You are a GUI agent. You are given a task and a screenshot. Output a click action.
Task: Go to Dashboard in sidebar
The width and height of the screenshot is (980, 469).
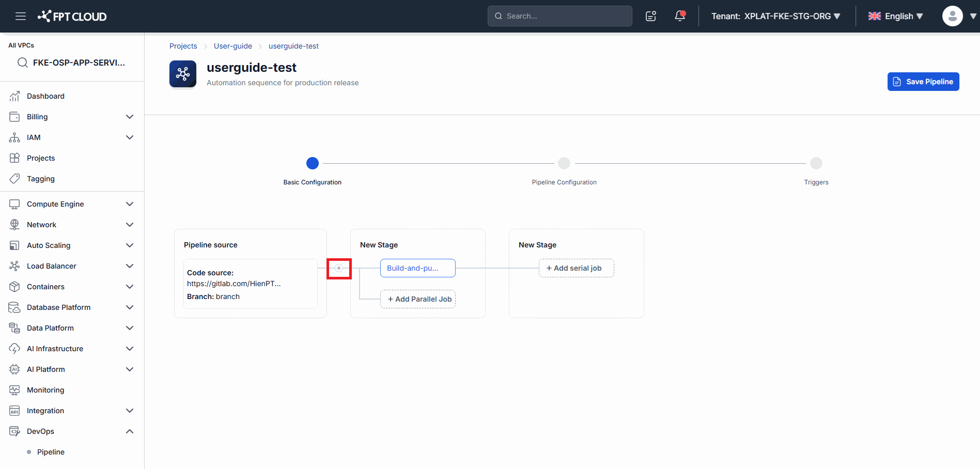[45, 96]
